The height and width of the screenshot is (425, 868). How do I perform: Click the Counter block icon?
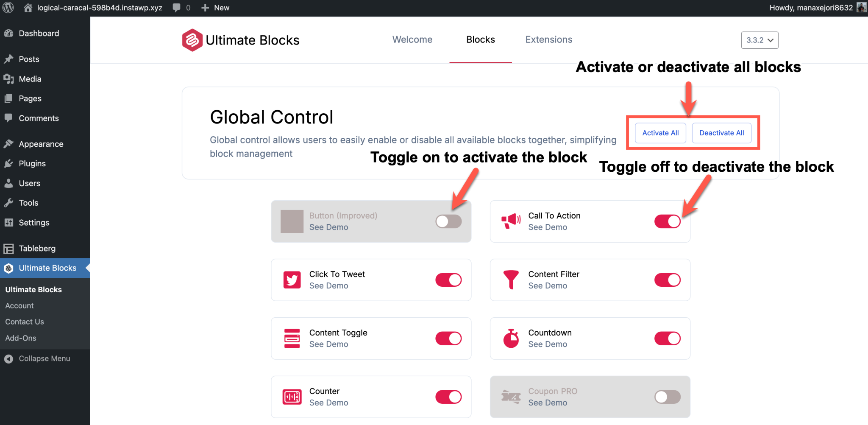(292, 397)
